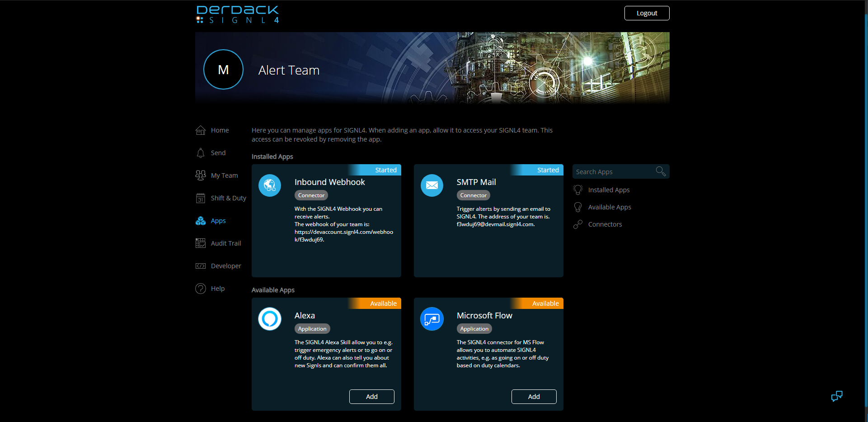Click Available badge on Alexa card

click(375, 303)
